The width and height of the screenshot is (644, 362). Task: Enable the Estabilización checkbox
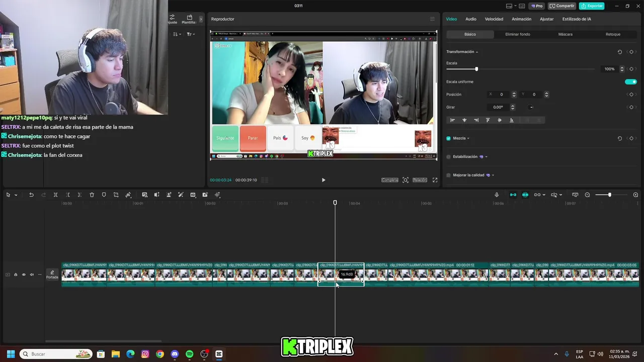[448, 157]
